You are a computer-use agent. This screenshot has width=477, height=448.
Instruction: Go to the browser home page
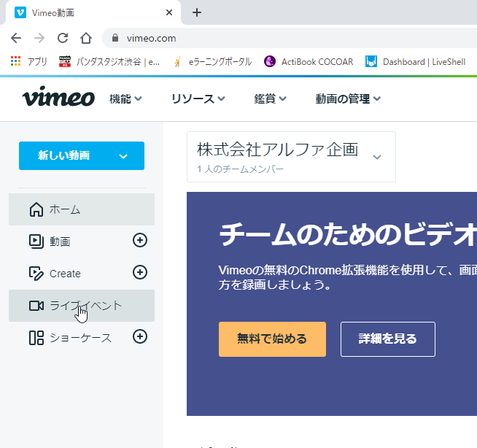click(86, 38)
